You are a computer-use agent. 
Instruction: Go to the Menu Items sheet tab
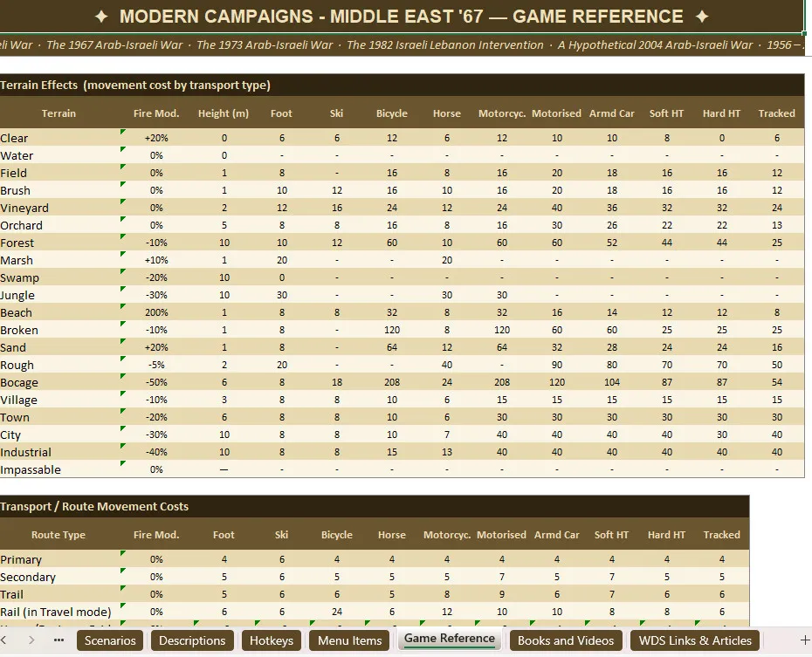click(x=349, y=640)
